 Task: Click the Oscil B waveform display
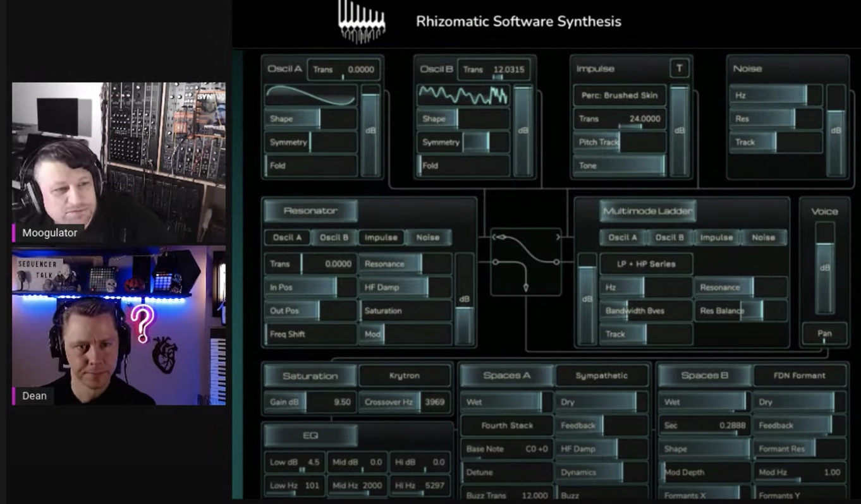pos(463,95)
